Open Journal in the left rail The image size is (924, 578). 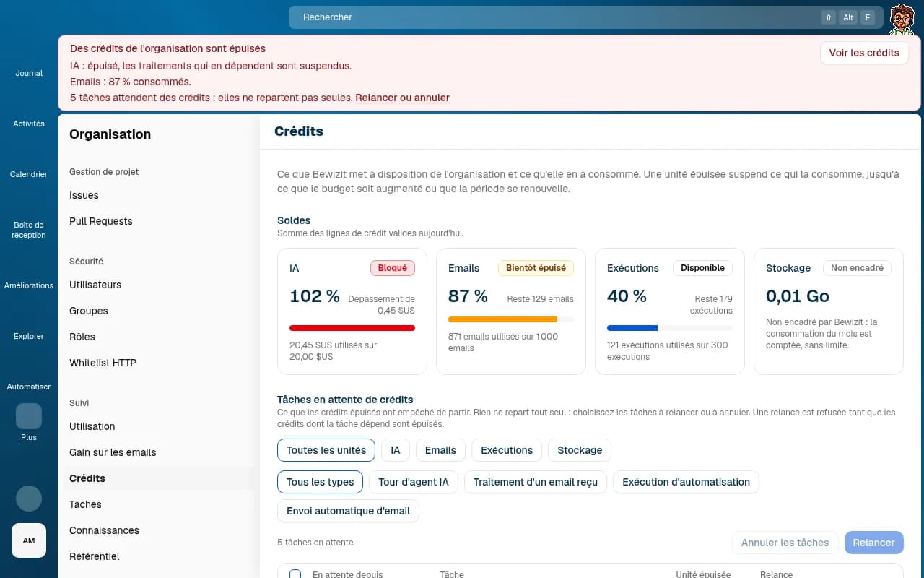click(x=29, y=73)
